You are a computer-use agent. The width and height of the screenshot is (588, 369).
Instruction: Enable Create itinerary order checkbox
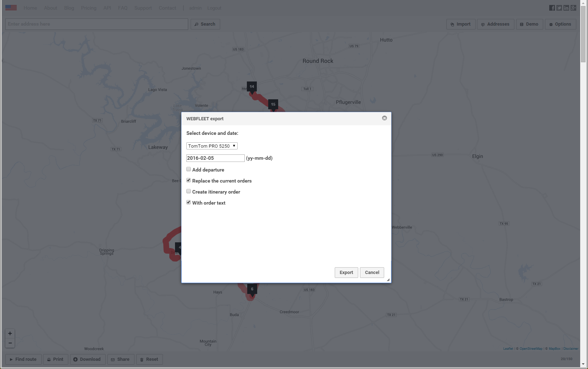coord(189,191)
